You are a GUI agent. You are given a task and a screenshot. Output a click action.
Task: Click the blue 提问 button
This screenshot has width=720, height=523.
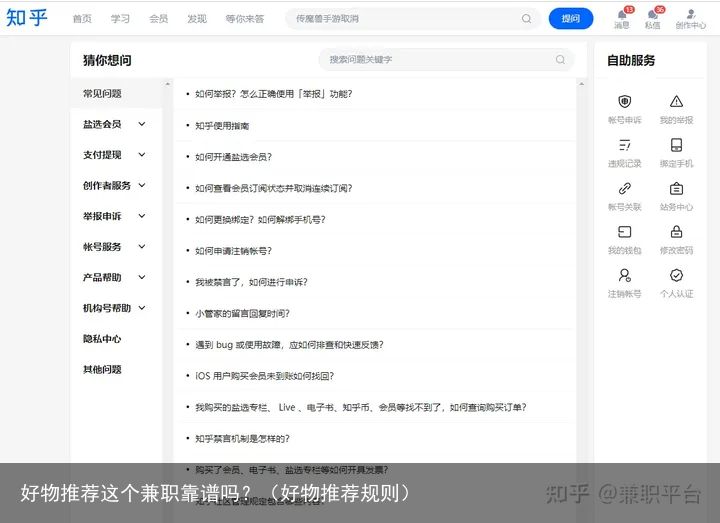[x=571, y=18]
